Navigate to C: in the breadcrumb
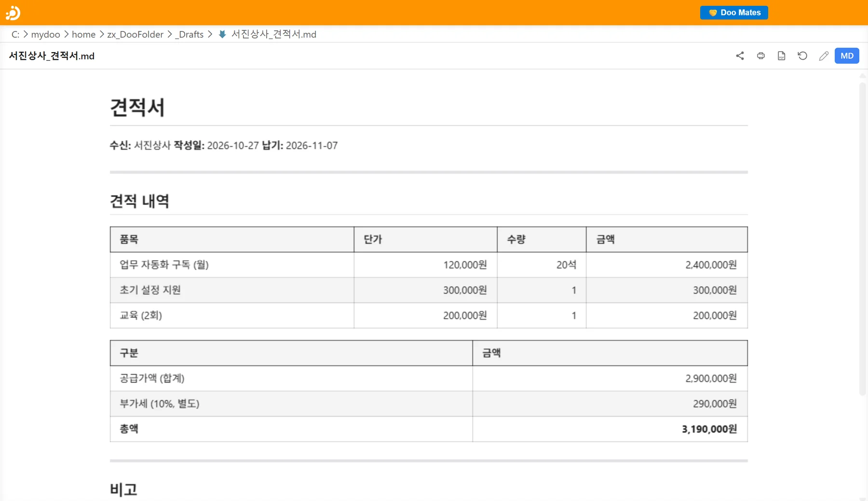Viewport: 868px width, 501px height. tap(15, 34)
